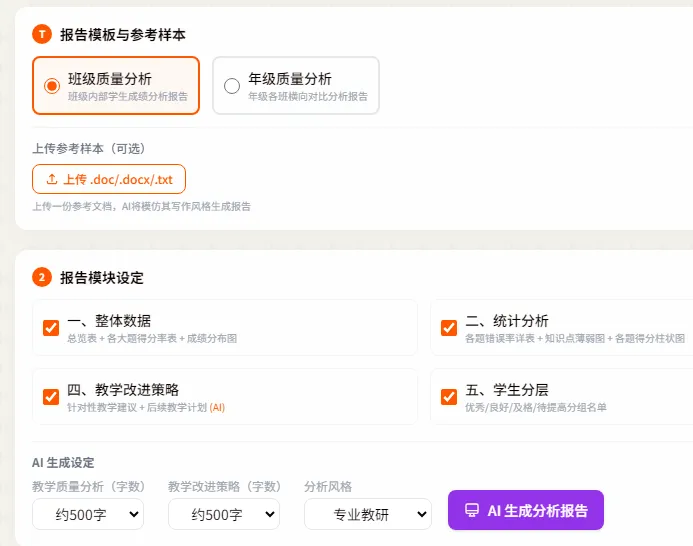This screenshot has height=546, width=693.
Task: Click the orange step 2 badge
Action: coord(42,277)
